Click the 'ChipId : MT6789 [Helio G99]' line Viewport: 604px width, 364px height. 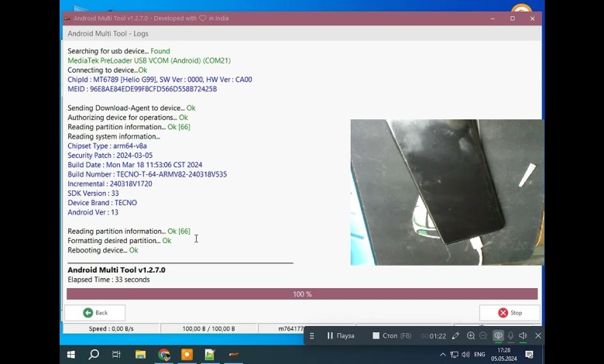pyautogui.click(x=160, y=79)
